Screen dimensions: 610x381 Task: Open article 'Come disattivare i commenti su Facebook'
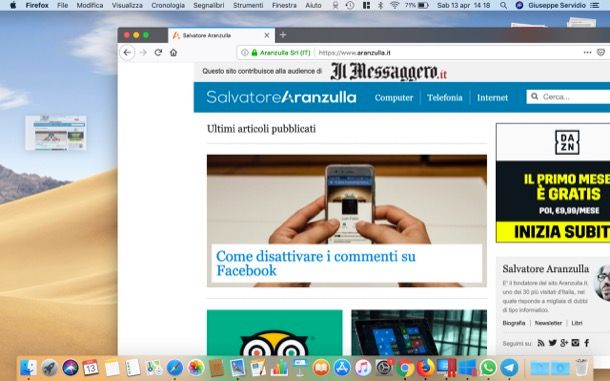point(316,263)
